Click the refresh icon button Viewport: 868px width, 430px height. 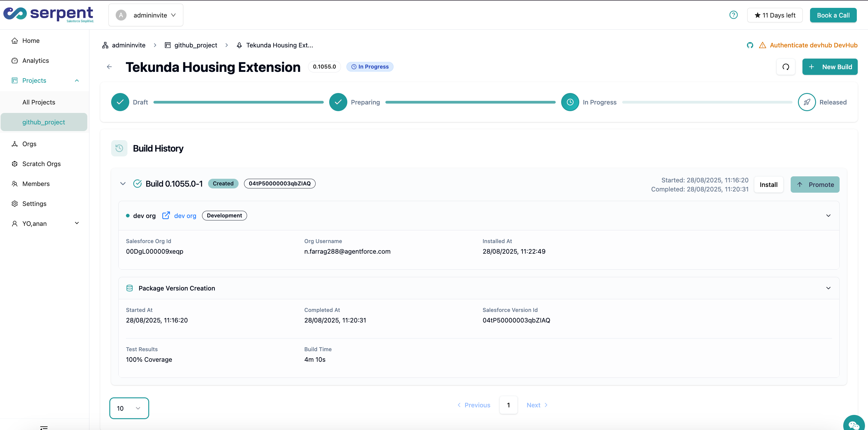coord(786,67)
